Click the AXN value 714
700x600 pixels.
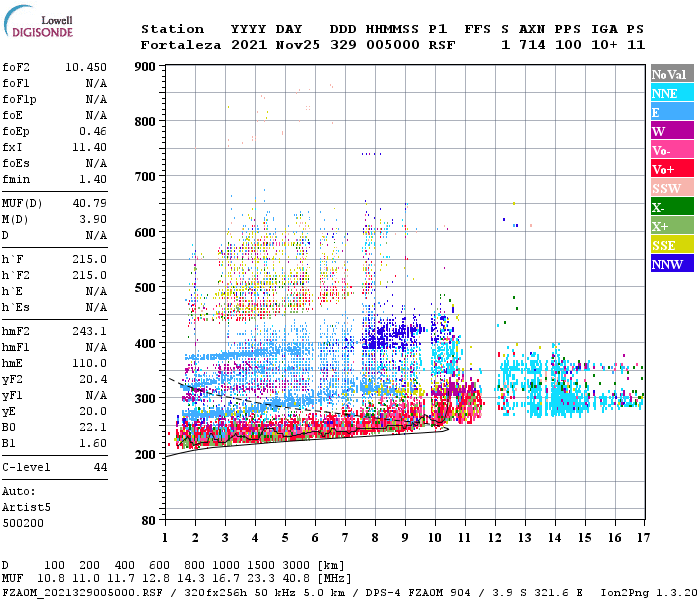532,45
